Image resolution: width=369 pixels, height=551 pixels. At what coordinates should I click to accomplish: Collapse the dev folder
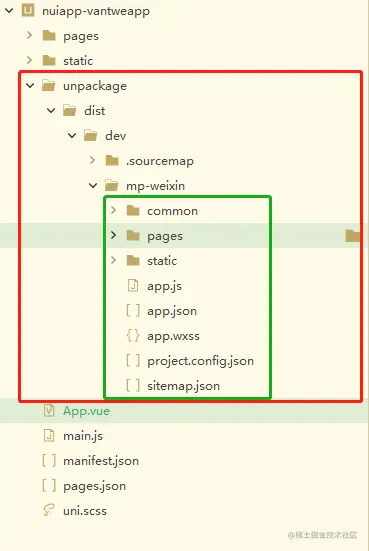(72, 135)
